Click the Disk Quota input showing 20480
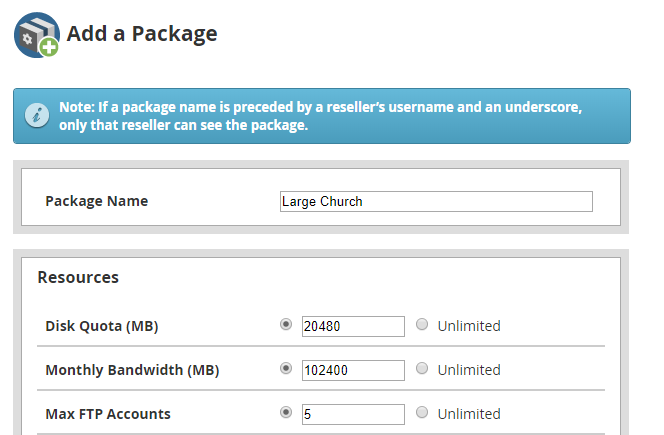Screen dimensions: 664x435 click(353, 326)
